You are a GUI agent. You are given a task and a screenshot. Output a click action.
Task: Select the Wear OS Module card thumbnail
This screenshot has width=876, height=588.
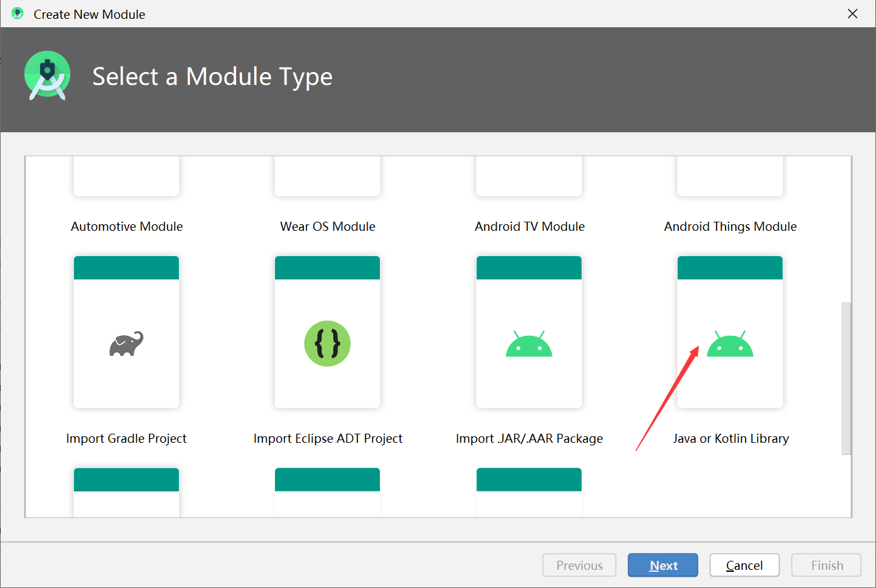tap(327, 176)
